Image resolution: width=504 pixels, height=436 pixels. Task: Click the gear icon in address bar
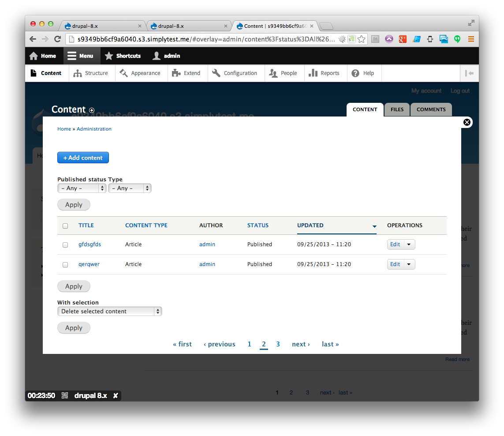click(342, 39)
